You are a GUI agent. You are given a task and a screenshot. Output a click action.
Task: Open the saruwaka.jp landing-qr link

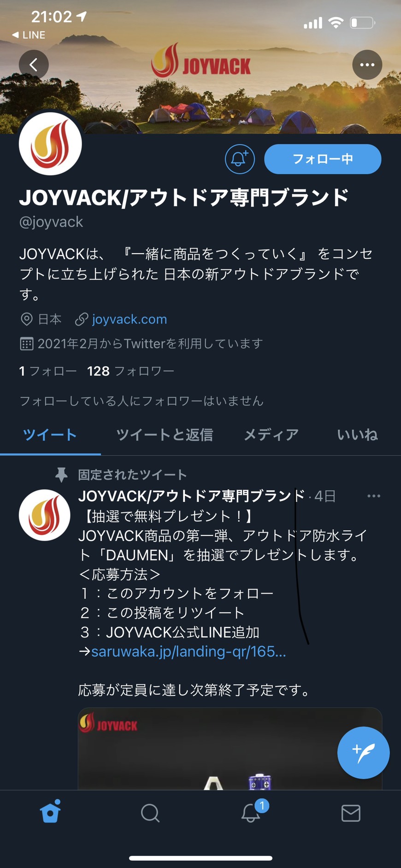pyautogui.click(x=189, y=651)
